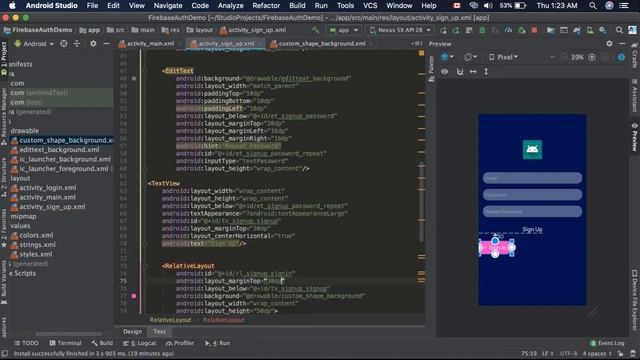This screenshot has height=360, width=640.
Task: Click the Make Project hammer icon
Action: click(316, 30)
